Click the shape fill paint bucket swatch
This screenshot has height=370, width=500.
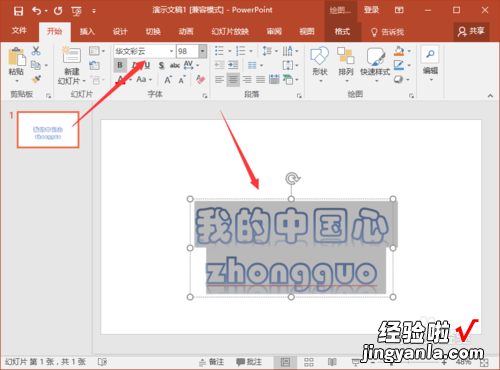tap(399, 51)
